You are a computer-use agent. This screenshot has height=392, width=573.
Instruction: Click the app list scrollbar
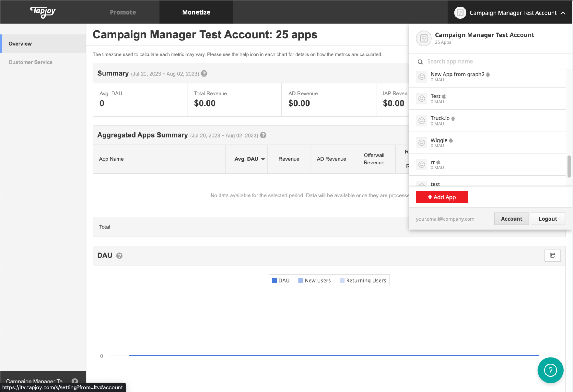[569, 166]
